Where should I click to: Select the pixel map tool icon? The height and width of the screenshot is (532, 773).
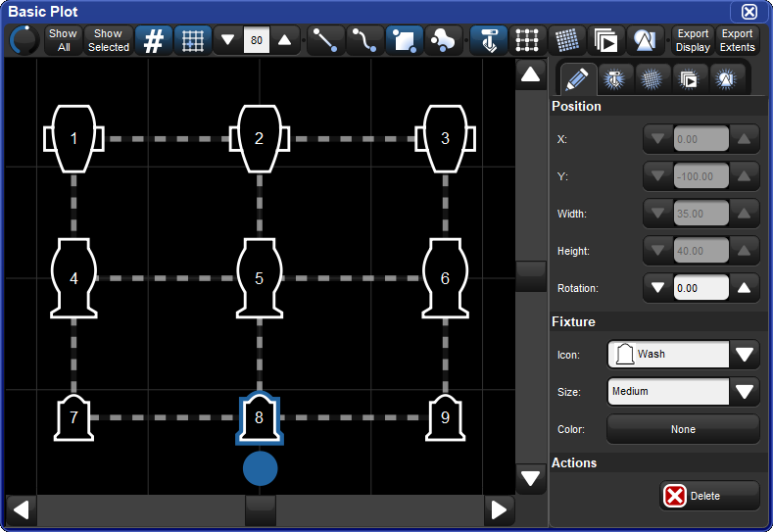point(567,40)
